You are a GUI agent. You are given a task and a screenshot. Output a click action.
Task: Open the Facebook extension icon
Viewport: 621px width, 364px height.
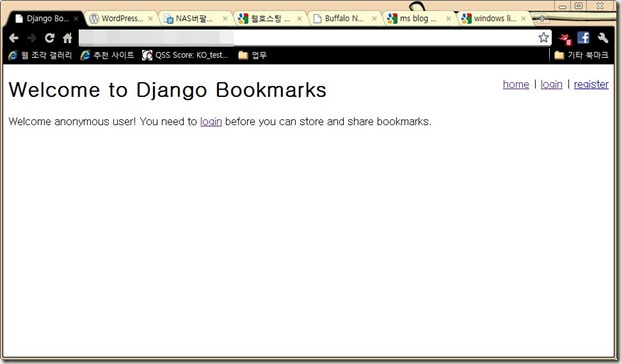pos(583,38)
